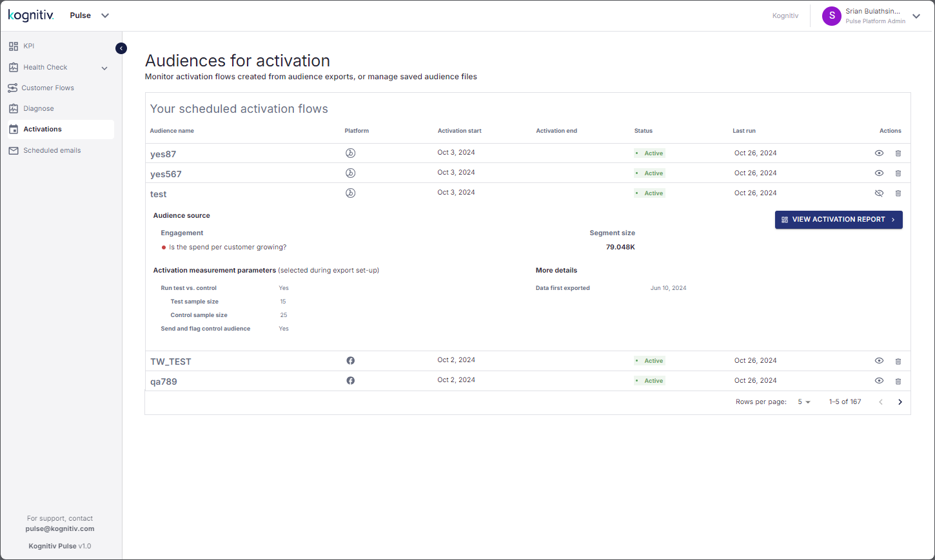Viewport: 935px width, 560px height.
Task: Select the TW_TEST audience name
Action: [171, 362]
